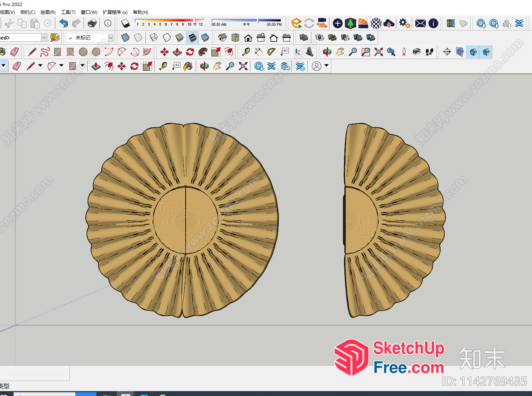Image resolution: width=532 pixels, height=396 pixels.
Task: Select Axes tool
Action: [297, 52]
